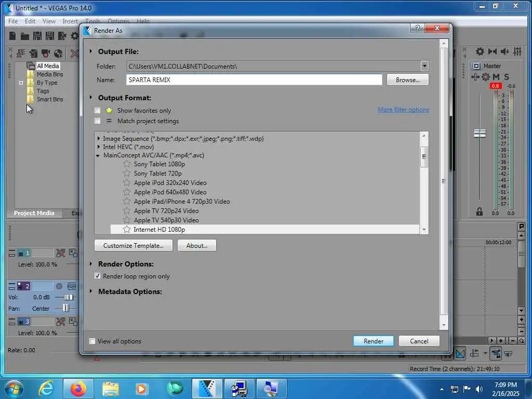Click the New project icon in main toolbar
Screen dimensions: 532x399
[12, 36]
